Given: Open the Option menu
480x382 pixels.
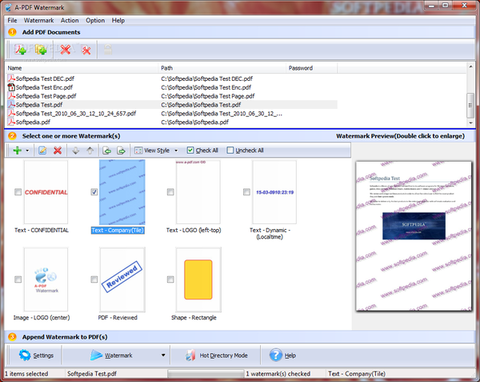Looking at the screenshot, I should 95,20.
